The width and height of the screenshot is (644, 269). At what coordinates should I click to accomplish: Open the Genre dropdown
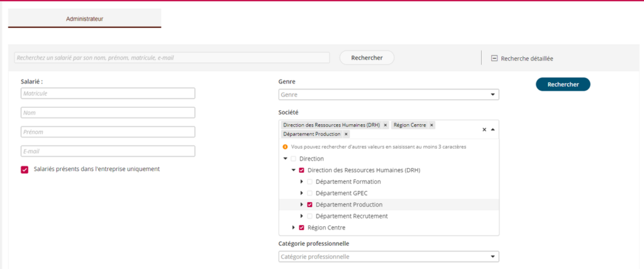(388, 94)
